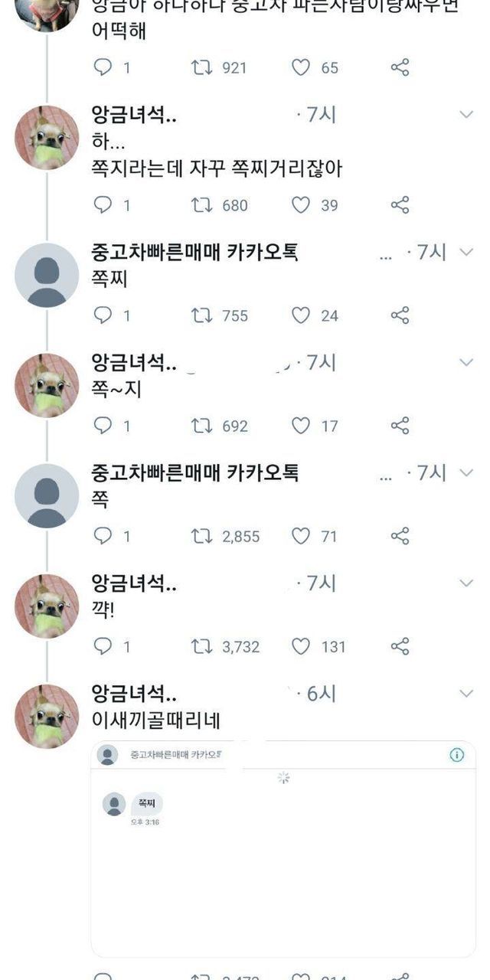The height and width of the screenshot is (980, 490).
Task: Tap gray default avatar beside 쪽 tweet
Action: point(47,495)
